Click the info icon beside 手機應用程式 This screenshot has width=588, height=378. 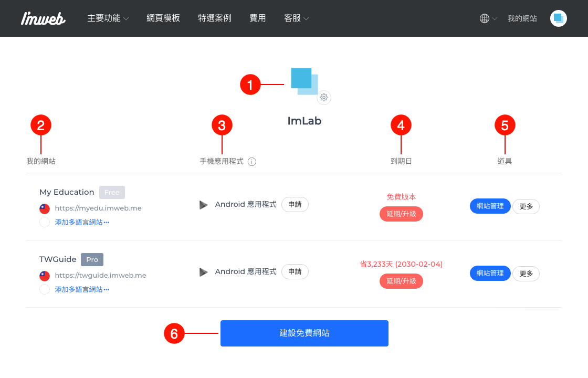252,162
